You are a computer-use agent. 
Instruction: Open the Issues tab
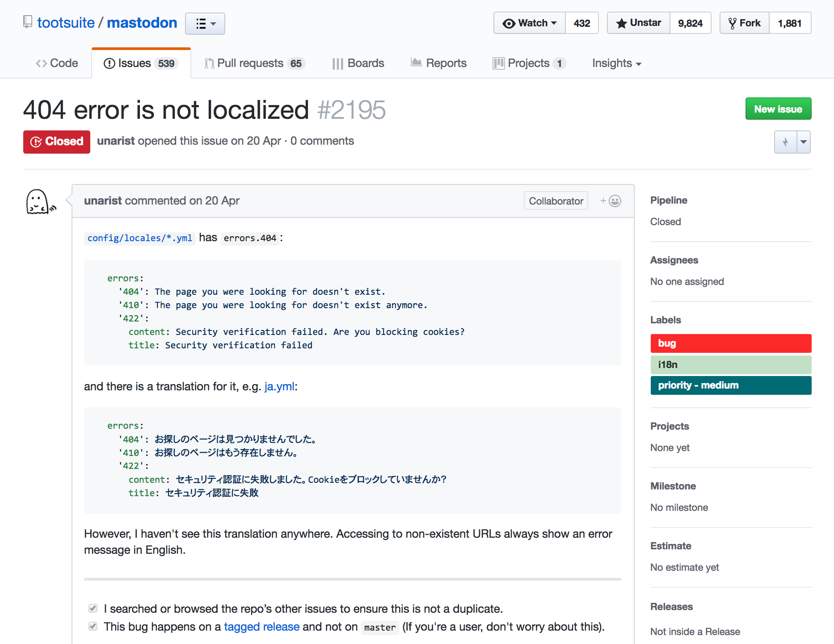pos(141,63)
